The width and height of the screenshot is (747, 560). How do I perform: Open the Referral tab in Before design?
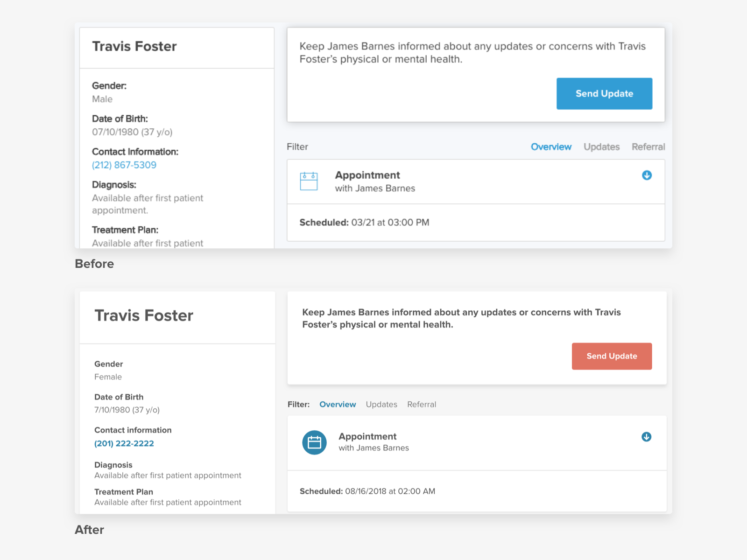click(648, 147)
